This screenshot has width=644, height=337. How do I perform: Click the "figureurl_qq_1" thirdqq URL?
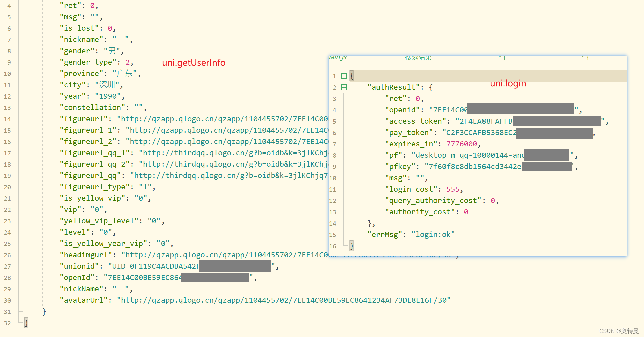click(234, 153)
